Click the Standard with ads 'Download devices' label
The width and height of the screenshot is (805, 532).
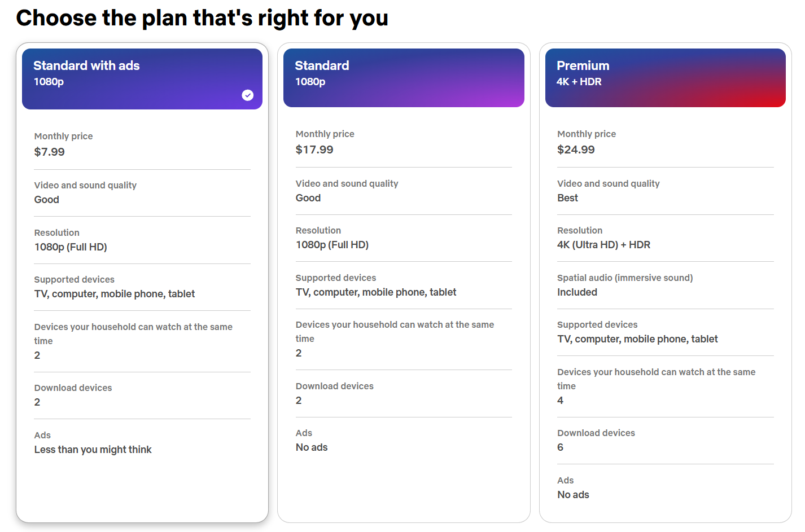(x=73, y=388)
